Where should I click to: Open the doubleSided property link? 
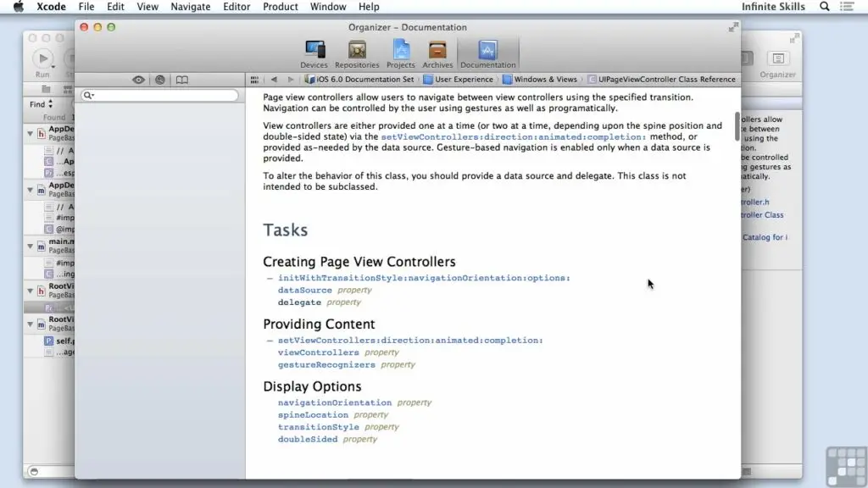[308, 439]
